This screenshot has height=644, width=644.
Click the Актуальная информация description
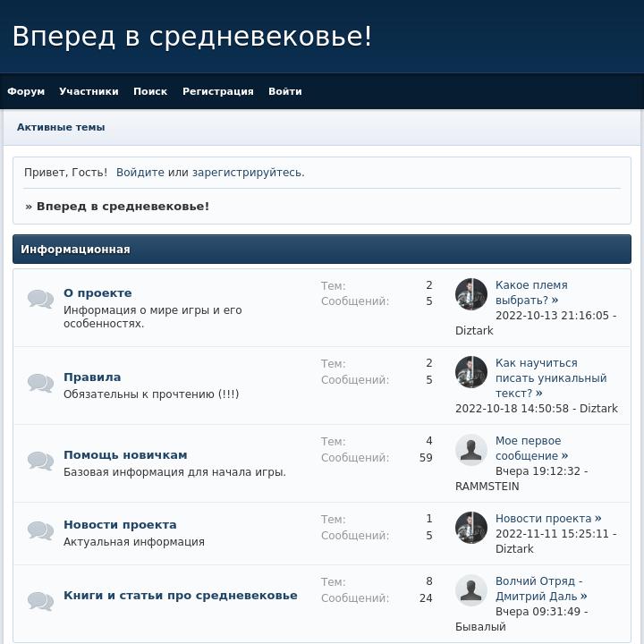click(134, 542)
